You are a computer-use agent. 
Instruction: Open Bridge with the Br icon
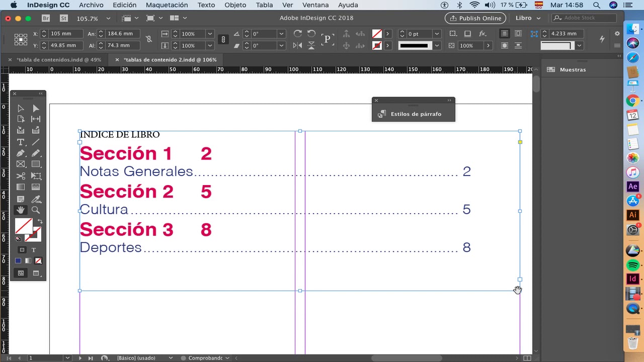pyautogui.click(x=46, y=18)
